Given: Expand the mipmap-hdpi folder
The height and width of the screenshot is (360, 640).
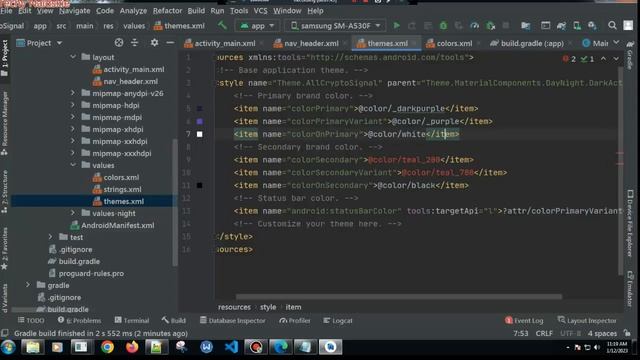Looking at the screenshot, I should [x=73, y=105].
